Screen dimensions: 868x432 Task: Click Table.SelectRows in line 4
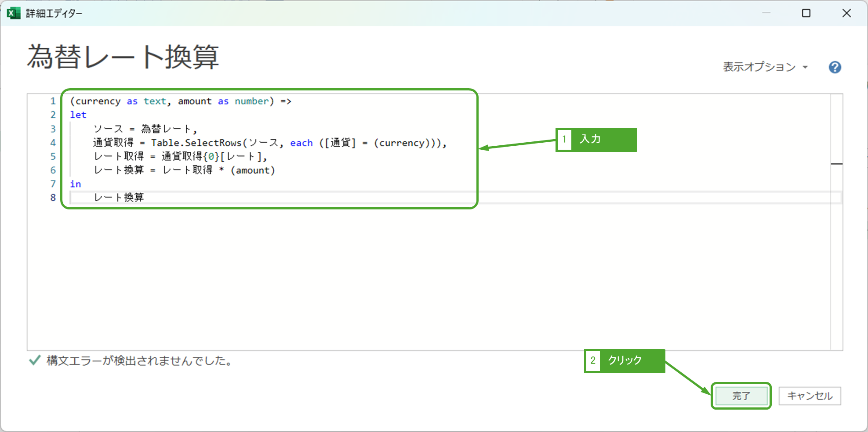[x=196, y=143]
